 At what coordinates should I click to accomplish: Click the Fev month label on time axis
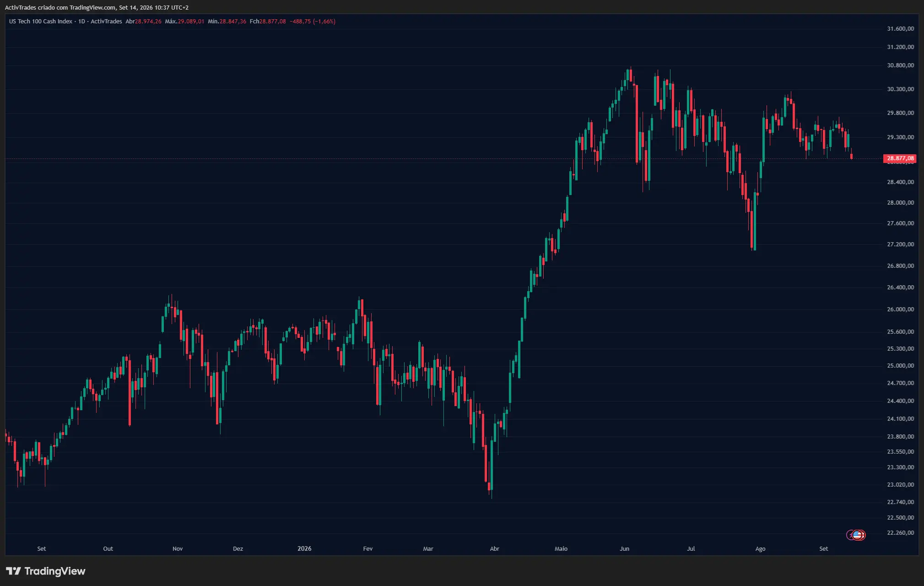click(368, 549)
